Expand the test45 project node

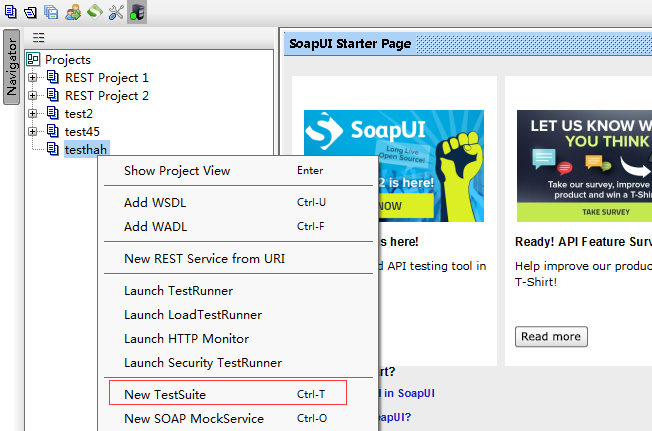coord(32,131)
